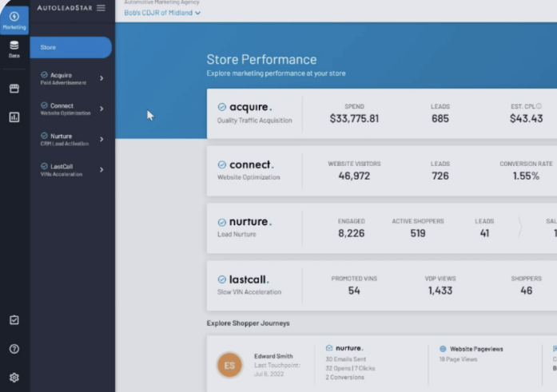The height and width of the screenshot is (392, 557).
Task: Click the AutoLeadStar logo
Action: pos(65,8)
